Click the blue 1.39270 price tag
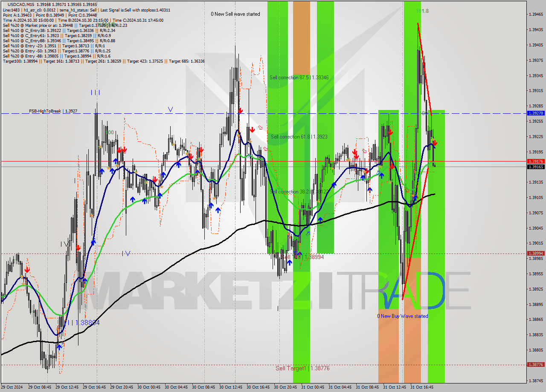 click(536, 113)
